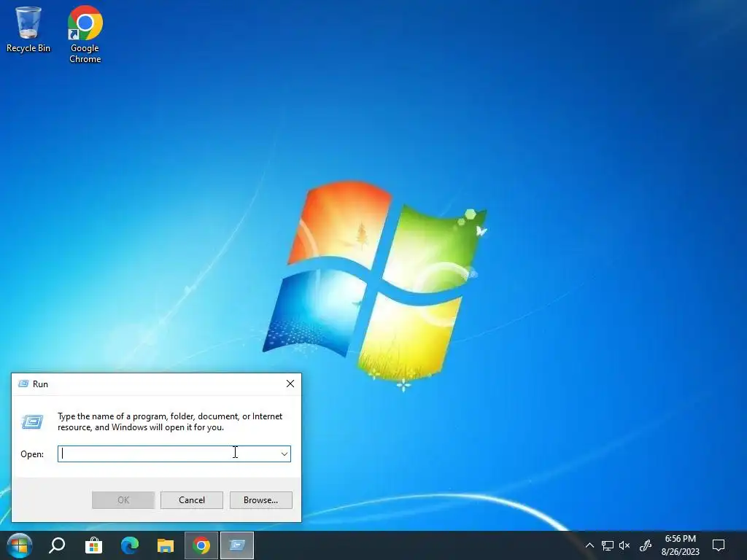This screenshot has width=747, height=560.
Task: Click Browse... in the Run dialog
Action: pos(260,500)
